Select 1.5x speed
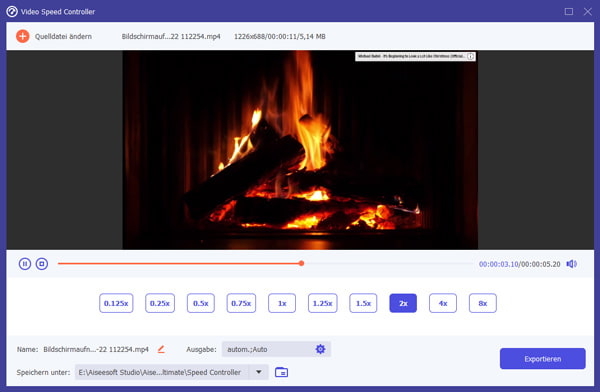Screen dimensions: 600x392 click(x=363, y=303)
